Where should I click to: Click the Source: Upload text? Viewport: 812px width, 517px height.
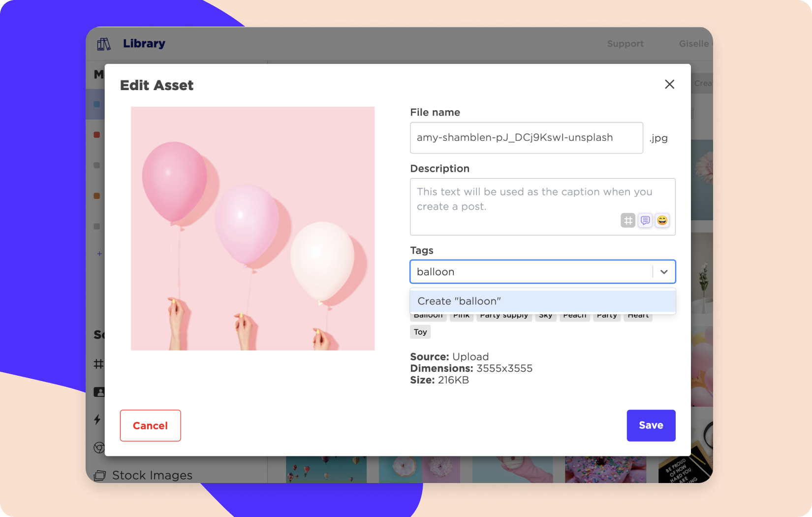[449, 356]
